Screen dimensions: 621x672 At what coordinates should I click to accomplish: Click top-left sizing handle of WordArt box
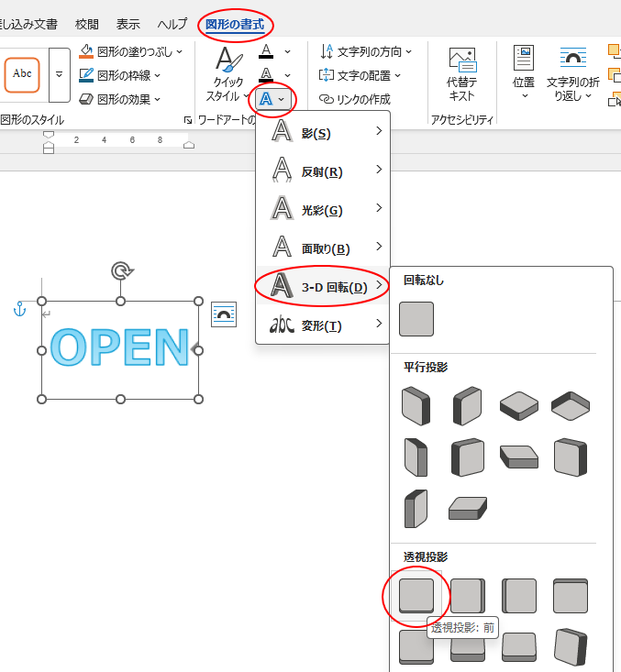pyautogui.click(x=41, y=302)
